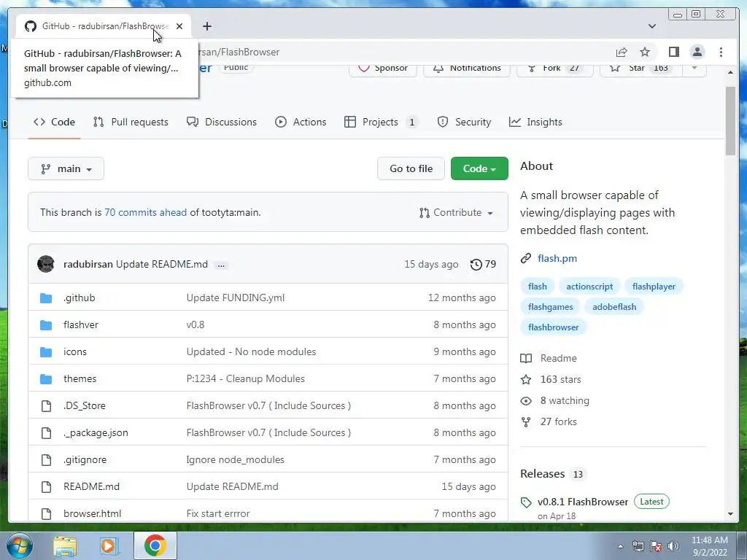Expand the Contribute dropdown

[x=456, y=212]
